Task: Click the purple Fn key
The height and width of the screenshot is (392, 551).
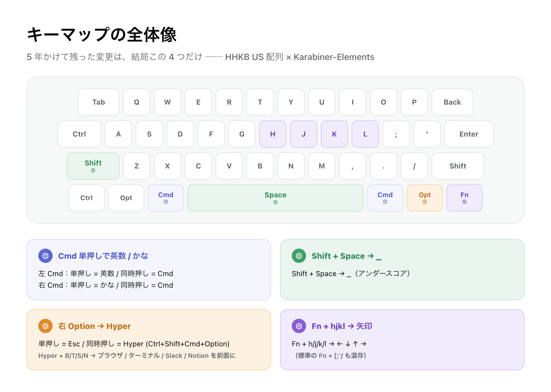Action: pos(464,198)
